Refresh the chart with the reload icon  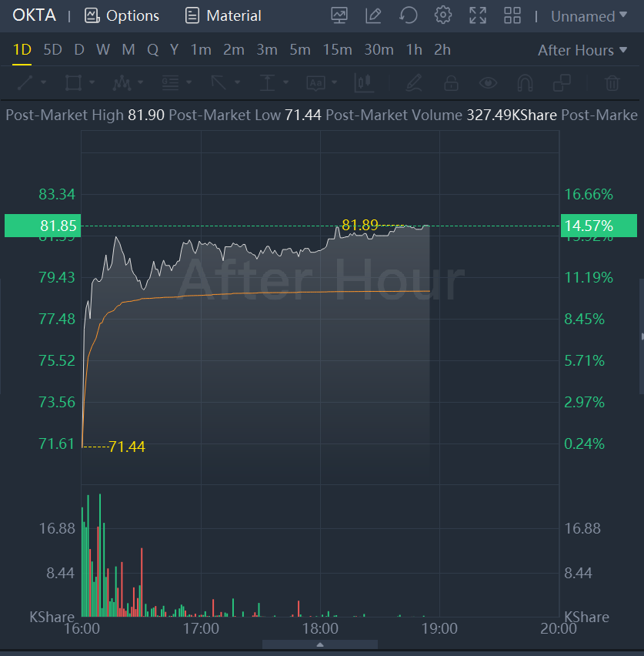pos(408,15)
